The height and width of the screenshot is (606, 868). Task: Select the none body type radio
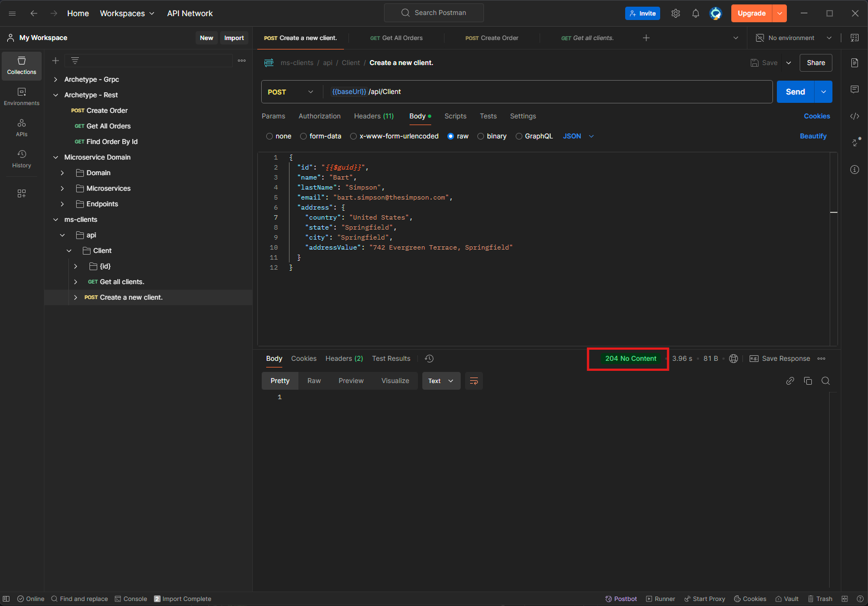[270, 136]
